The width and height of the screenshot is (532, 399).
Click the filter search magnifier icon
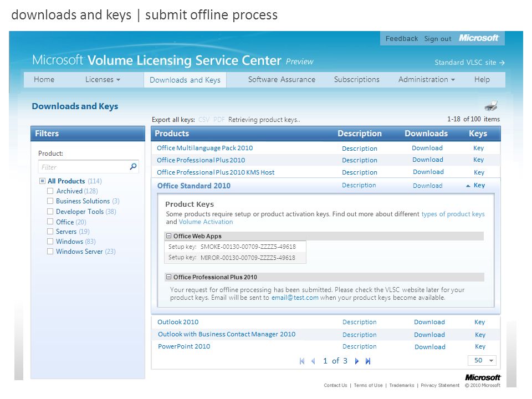(134, 166)
